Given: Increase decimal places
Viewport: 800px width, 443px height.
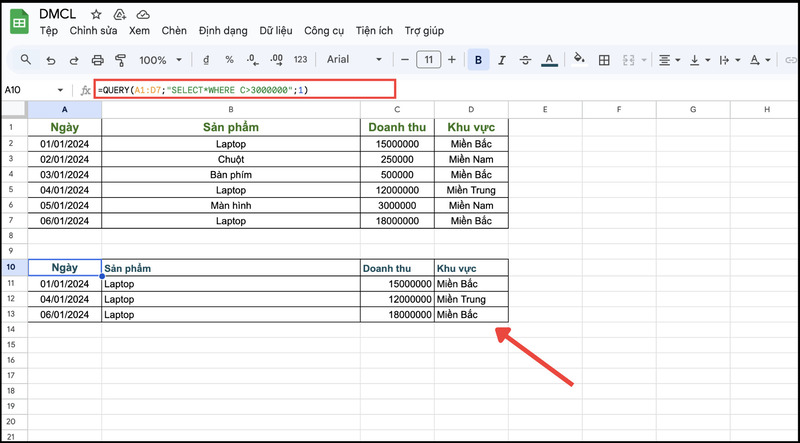Looking at the screenshot, I should click(x=277, y=60).
